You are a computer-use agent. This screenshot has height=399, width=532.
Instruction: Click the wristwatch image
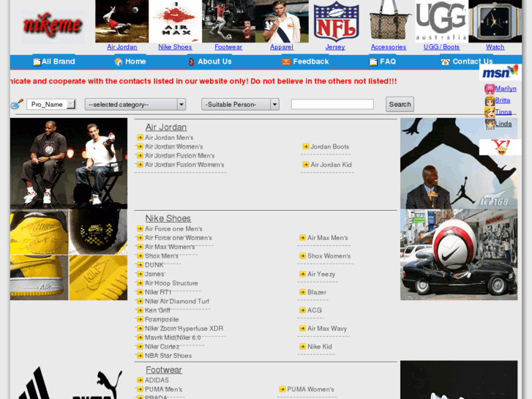pos(495,21)
